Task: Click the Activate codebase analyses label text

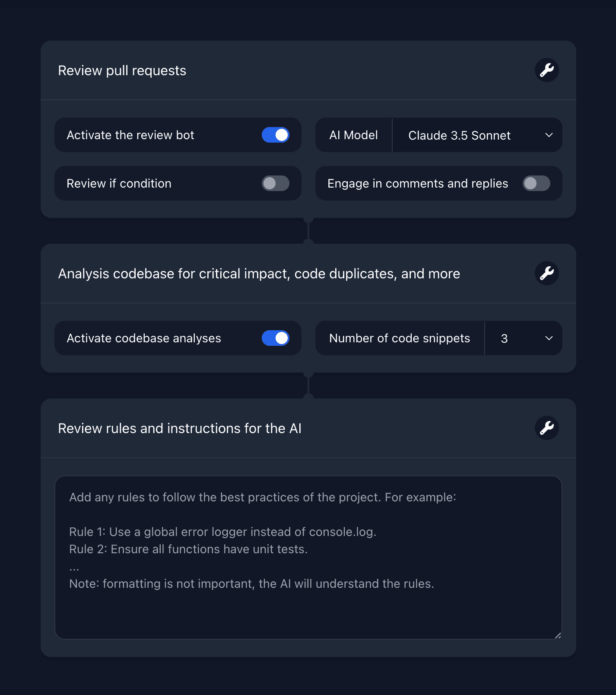Action: 144,338
